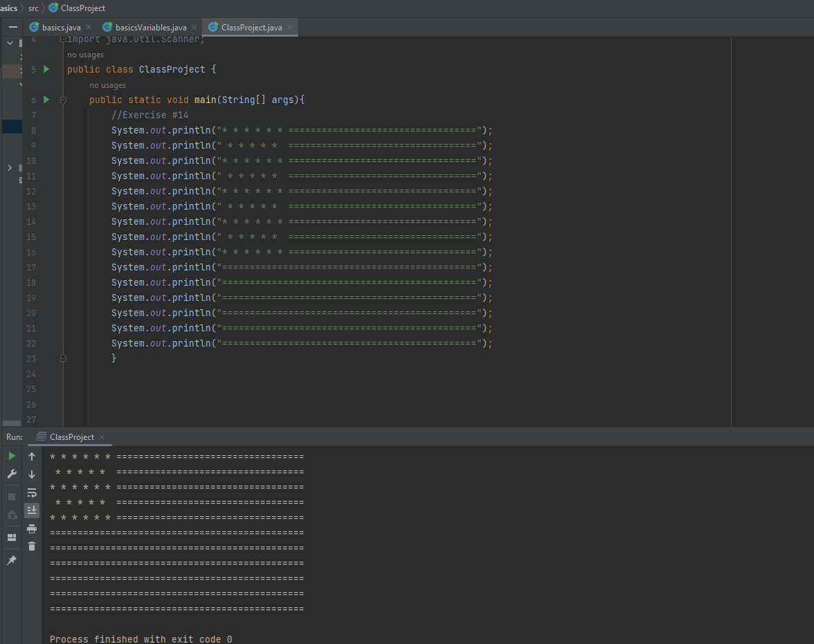Collapse main method fold marker at line 6

63,100
